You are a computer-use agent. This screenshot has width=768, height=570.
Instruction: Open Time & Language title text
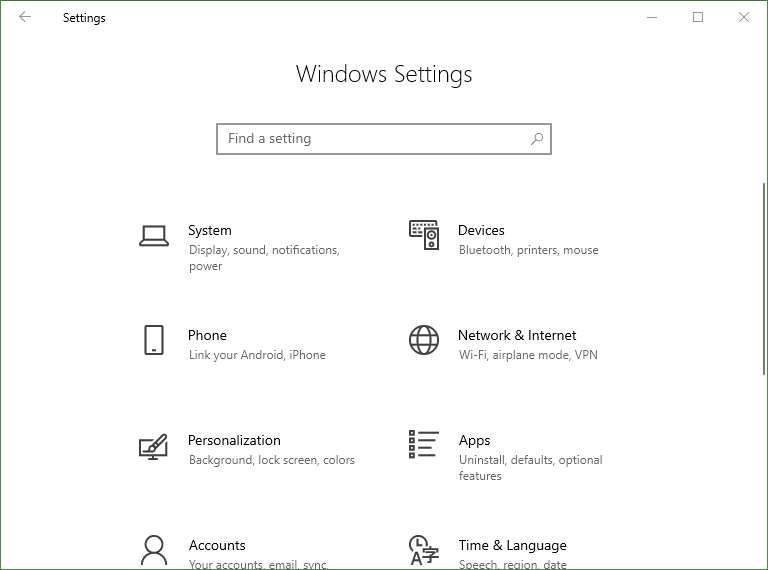click(x=512, y=545)
